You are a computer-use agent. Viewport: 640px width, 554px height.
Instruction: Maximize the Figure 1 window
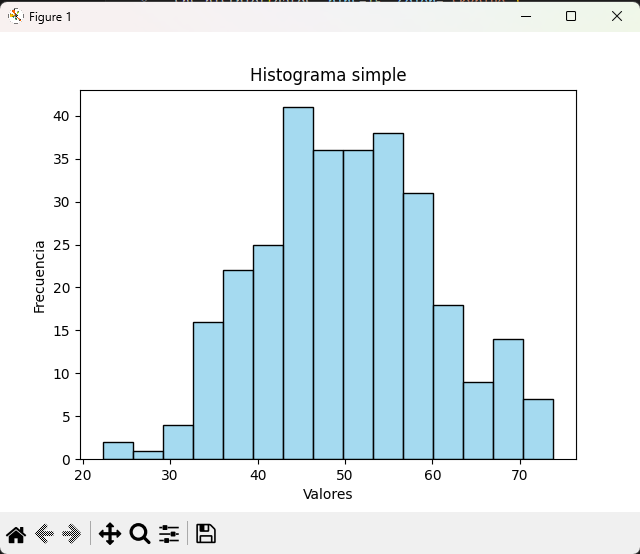[571, 16]
